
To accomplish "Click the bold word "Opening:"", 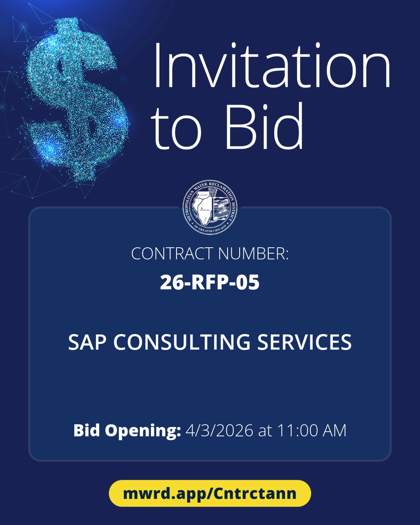I will [x=143, y=431].
